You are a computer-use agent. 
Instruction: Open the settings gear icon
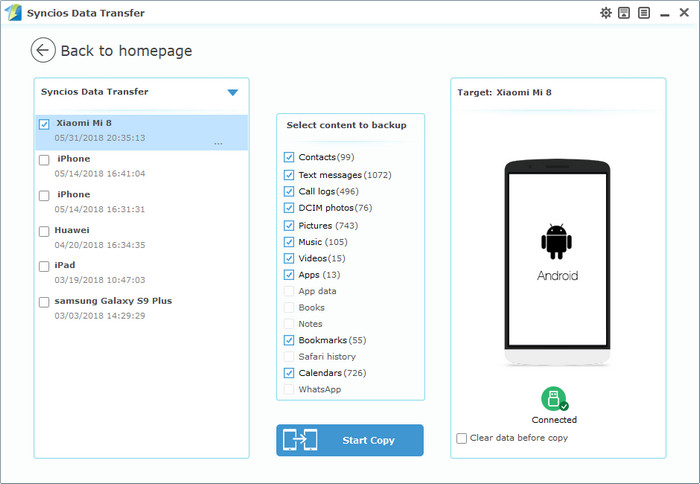(x=605, y=13)
